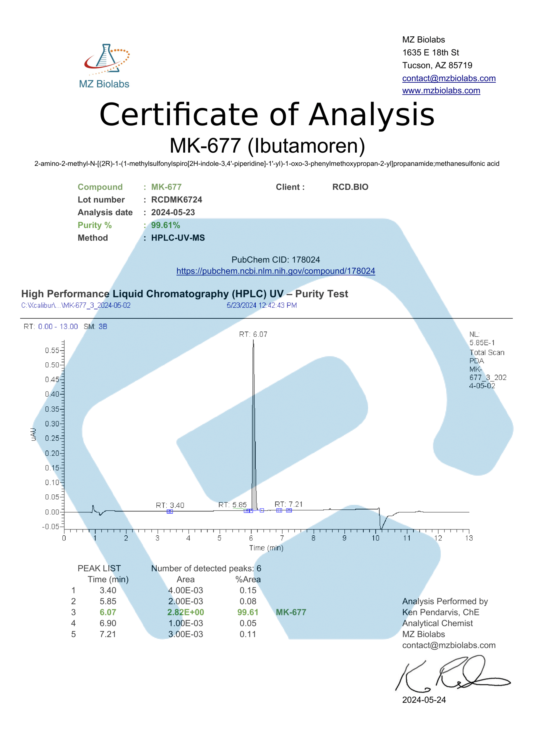Image resolution: width=535 pixels, height=756 pixels.
Task: Click the handwritten signature
Action: pyautogui.click(x=453, y=674)
